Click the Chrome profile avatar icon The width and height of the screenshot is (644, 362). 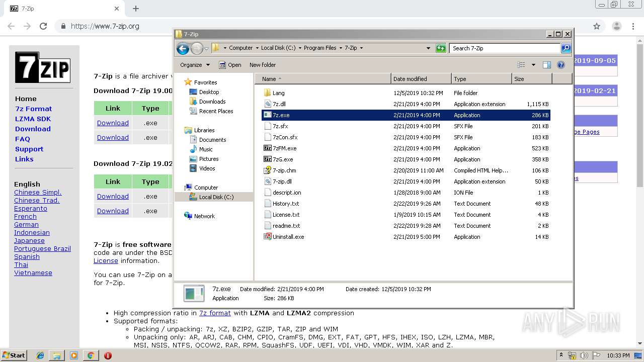click(617, 26)
